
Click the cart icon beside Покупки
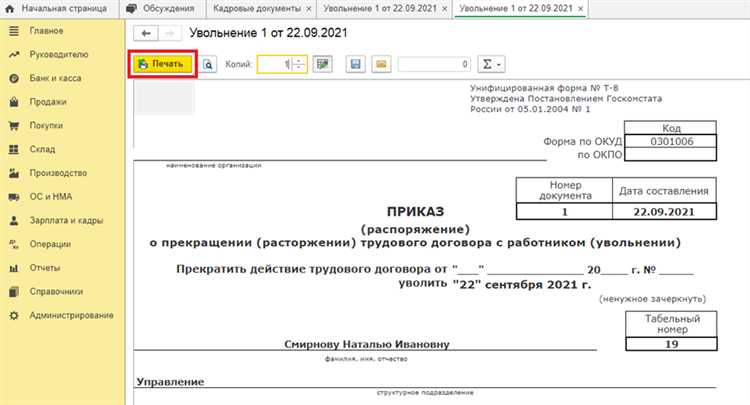pos(14,126)
